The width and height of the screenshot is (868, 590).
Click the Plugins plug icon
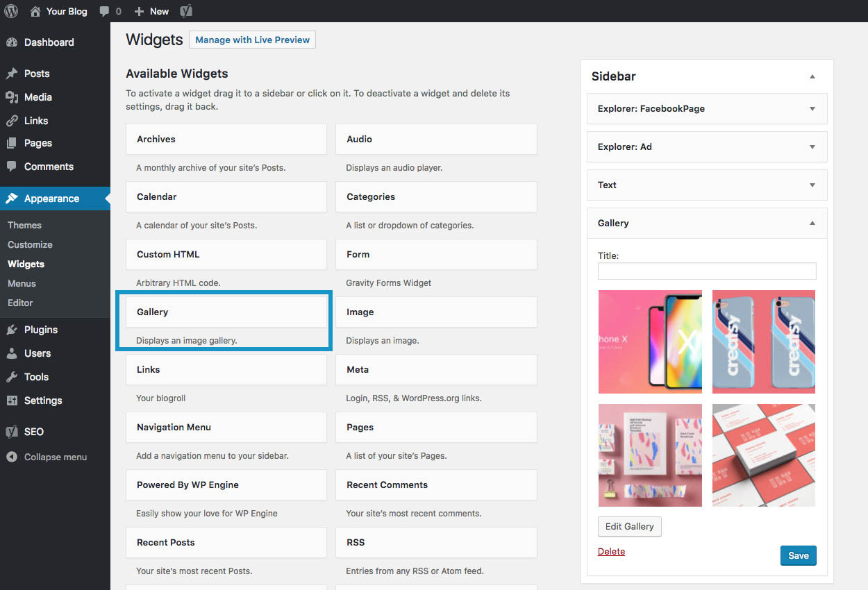coord(12,330)
